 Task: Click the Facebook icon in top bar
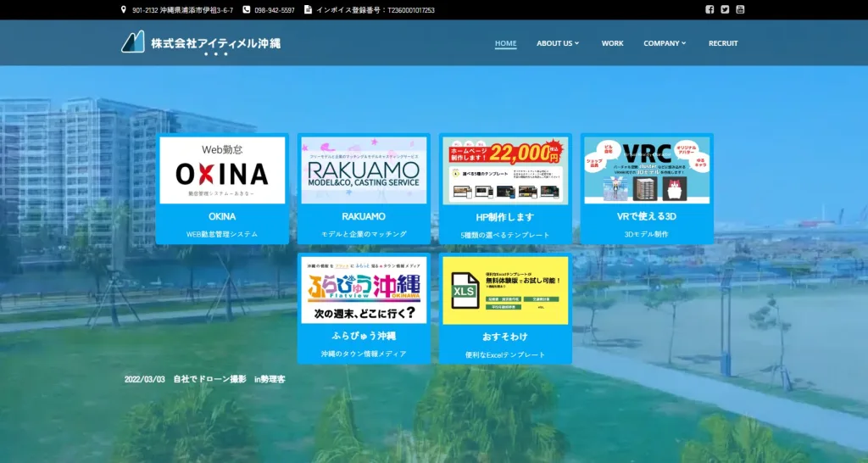point(709,10)
